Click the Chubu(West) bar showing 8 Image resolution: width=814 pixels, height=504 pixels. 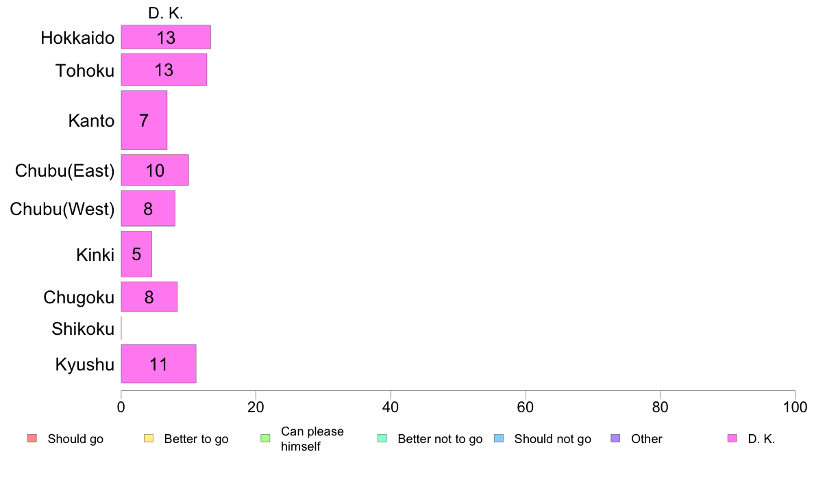(x=148, y=208)
